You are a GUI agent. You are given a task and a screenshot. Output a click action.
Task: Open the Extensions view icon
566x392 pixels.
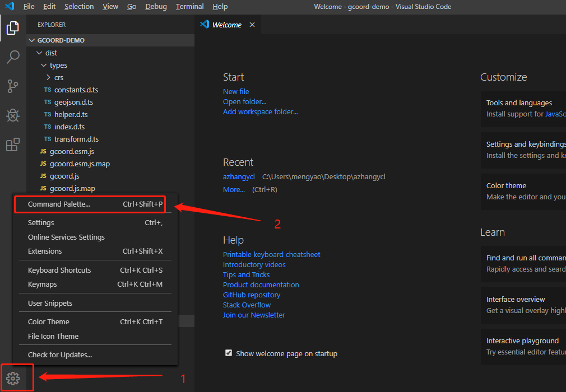click(x=13, y=144)
